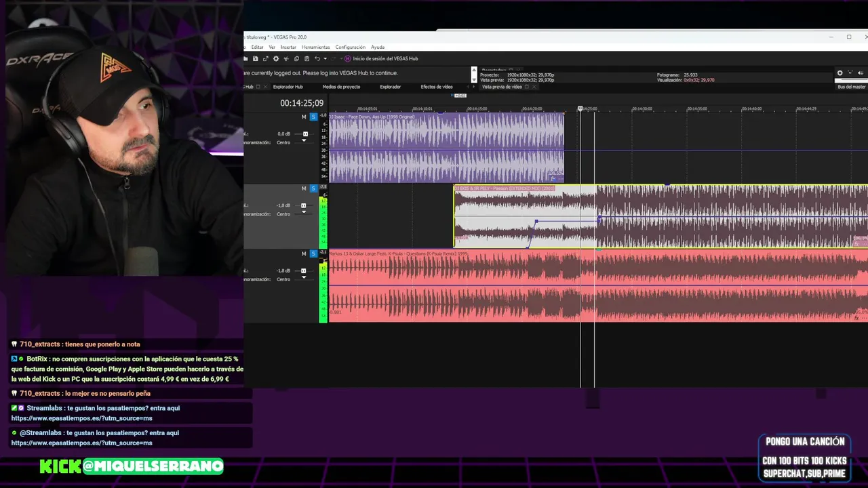Click the 00:14:30;00 ruler mark

point(642,108)
